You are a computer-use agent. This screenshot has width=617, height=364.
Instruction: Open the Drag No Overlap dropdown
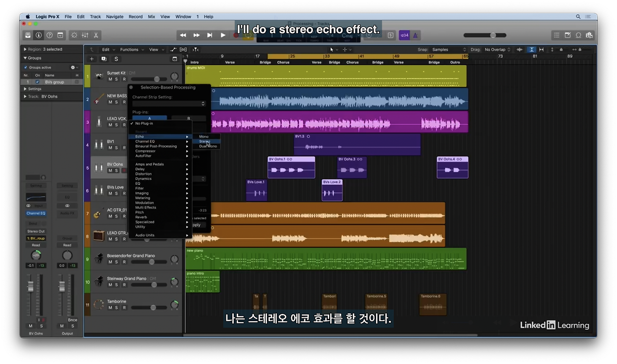click(497, 50)
